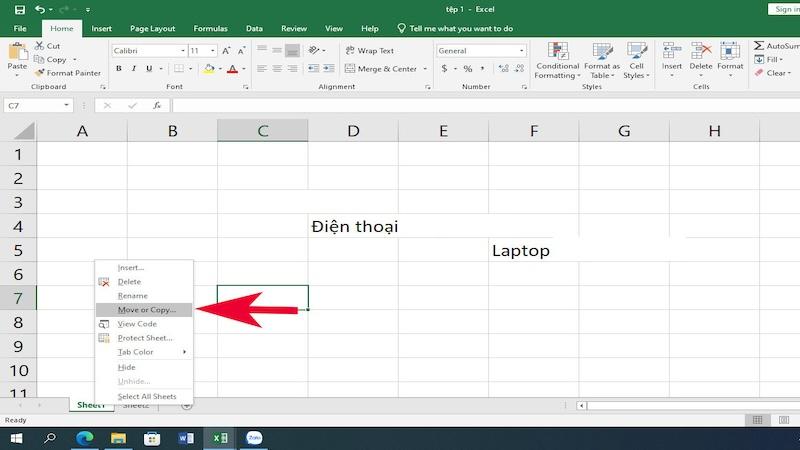This screenshot has height=450, width=800.
Task: Toggle Middle Align icon
Action: pos(277,50)
